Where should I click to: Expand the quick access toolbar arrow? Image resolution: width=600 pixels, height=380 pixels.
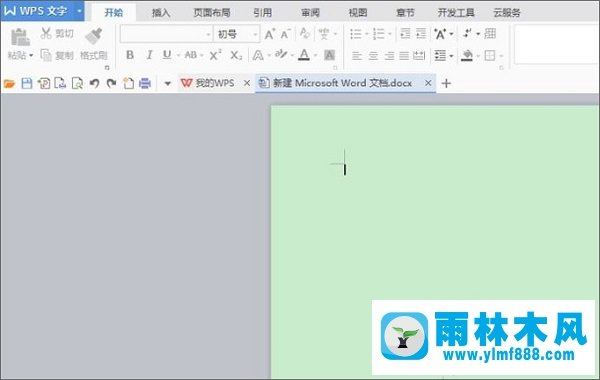click(x=168, y=83)
